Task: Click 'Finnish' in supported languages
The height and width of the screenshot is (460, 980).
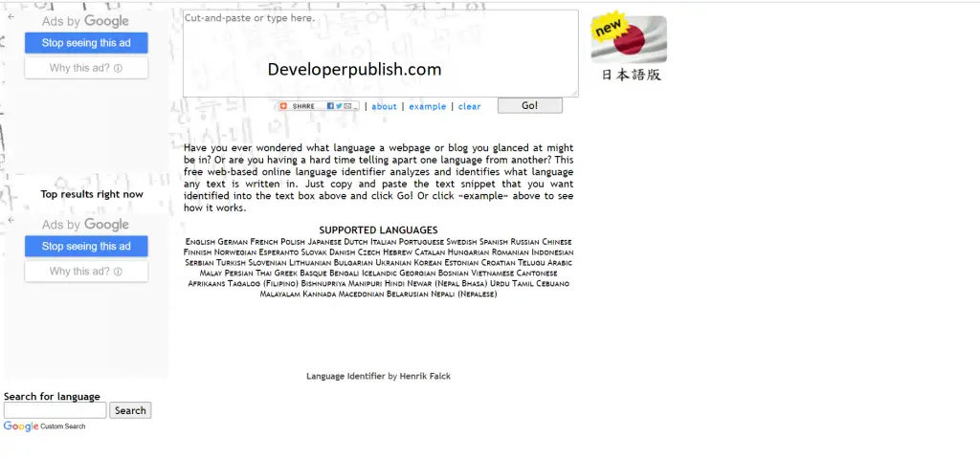Action: pos(197,252)
